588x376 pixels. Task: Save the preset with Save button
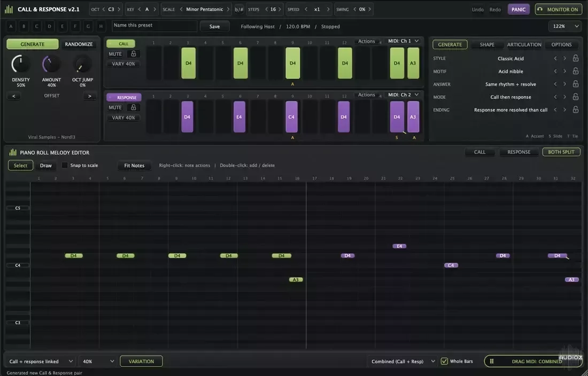pos(214,26)
